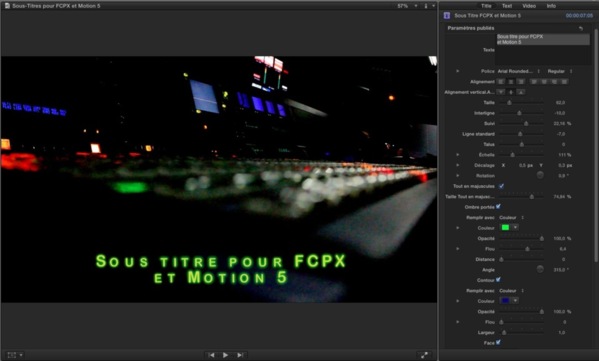Switch to the Title inspector tab
This screenshot has width=599, height=361.
coord(486,6)
